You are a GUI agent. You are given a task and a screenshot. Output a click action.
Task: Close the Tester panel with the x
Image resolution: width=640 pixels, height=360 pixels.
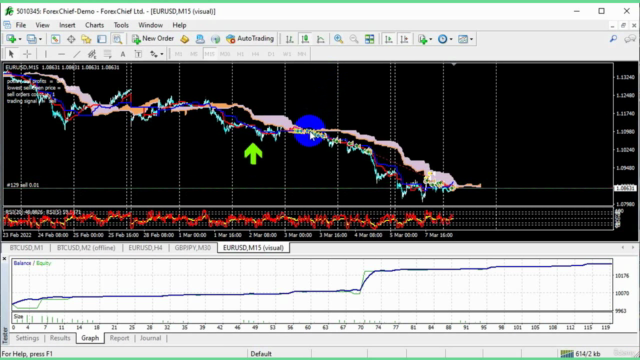click(4, 259)
